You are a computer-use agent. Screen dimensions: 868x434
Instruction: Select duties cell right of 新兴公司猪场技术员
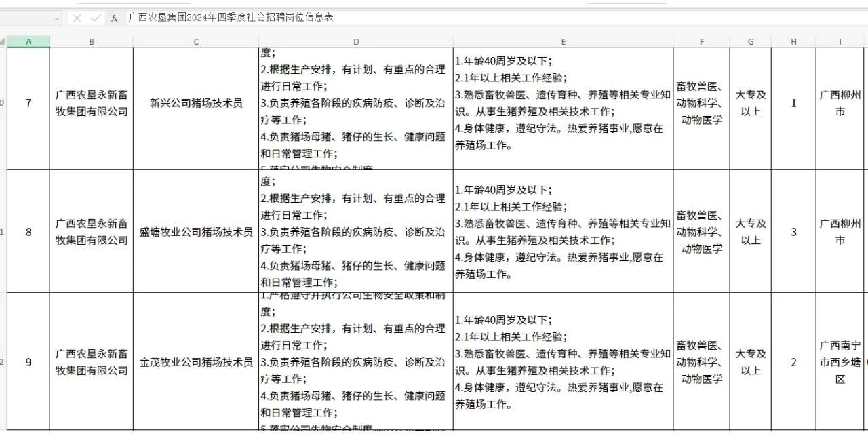click(356, 108)
